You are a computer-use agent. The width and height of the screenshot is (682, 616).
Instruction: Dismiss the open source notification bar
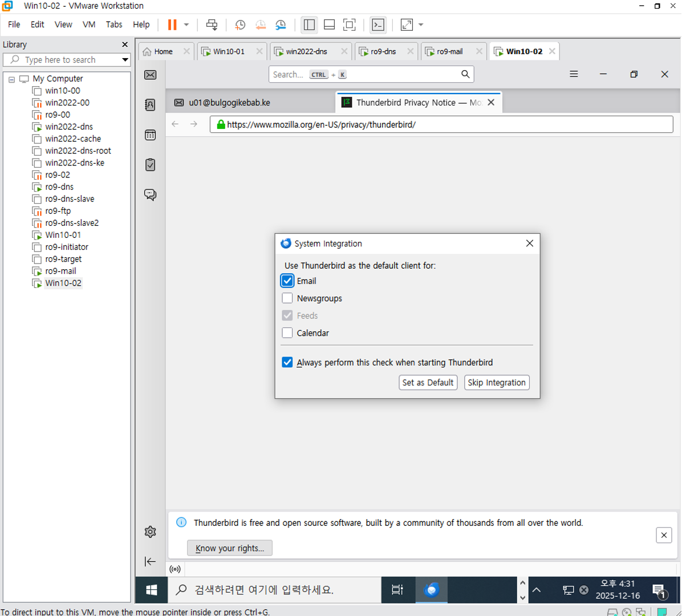click(664, 535)
